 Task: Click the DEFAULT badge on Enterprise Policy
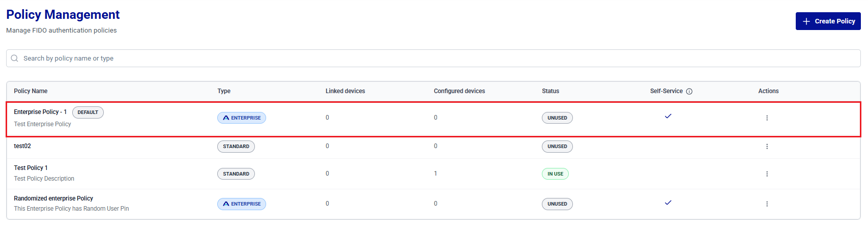[88, 112]
